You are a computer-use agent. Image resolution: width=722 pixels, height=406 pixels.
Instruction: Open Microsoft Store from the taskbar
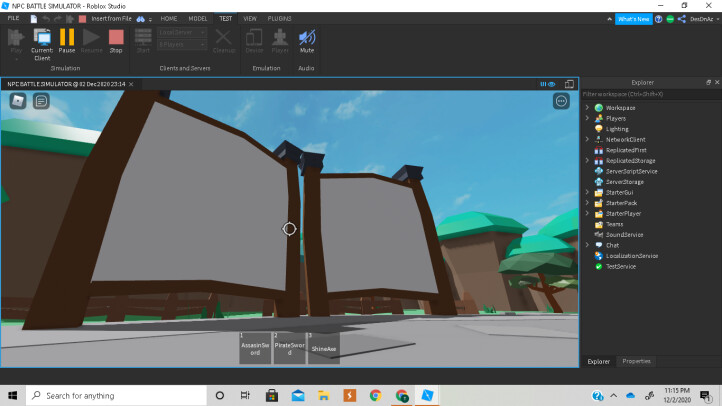click(272, 395)
